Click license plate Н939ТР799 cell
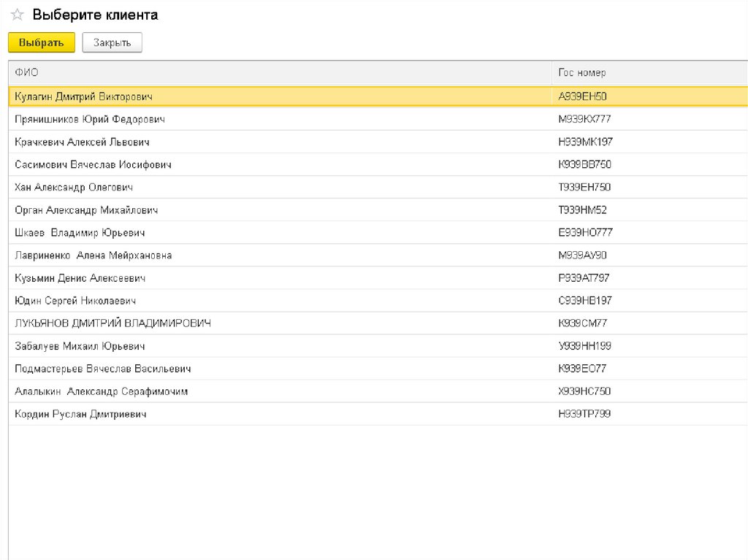This screenshot has height=560, width=748. pyautogui.click(x=584, y=414)
